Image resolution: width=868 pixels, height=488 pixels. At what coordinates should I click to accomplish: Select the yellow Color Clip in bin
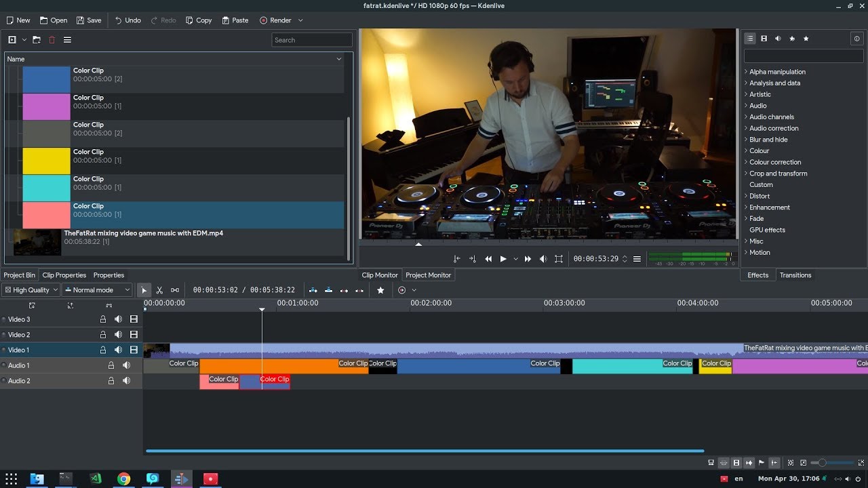click(x=183, y=161)
